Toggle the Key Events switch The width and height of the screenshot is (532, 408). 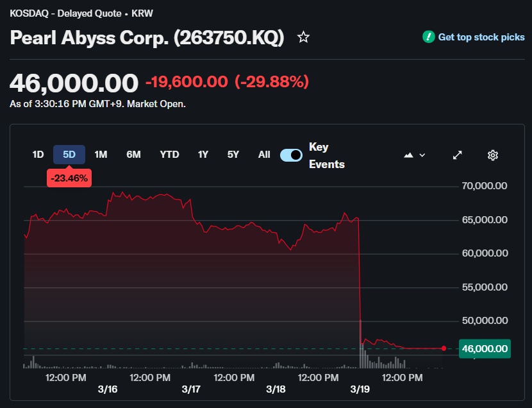click(292, 155)
